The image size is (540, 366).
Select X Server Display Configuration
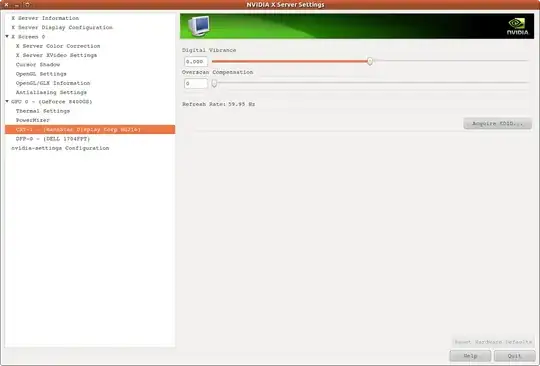click(x=62, y=27)
